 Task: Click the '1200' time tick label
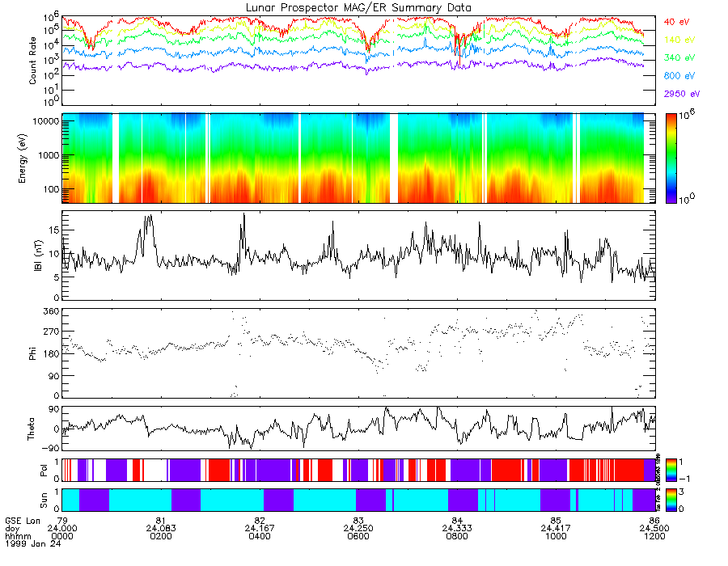[654, 536]
